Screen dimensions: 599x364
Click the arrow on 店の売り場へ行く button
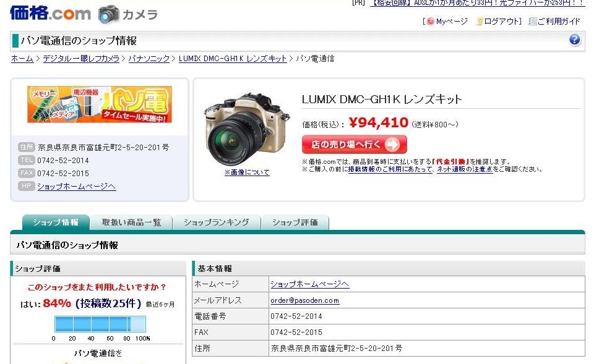click(x=392, y=145)
